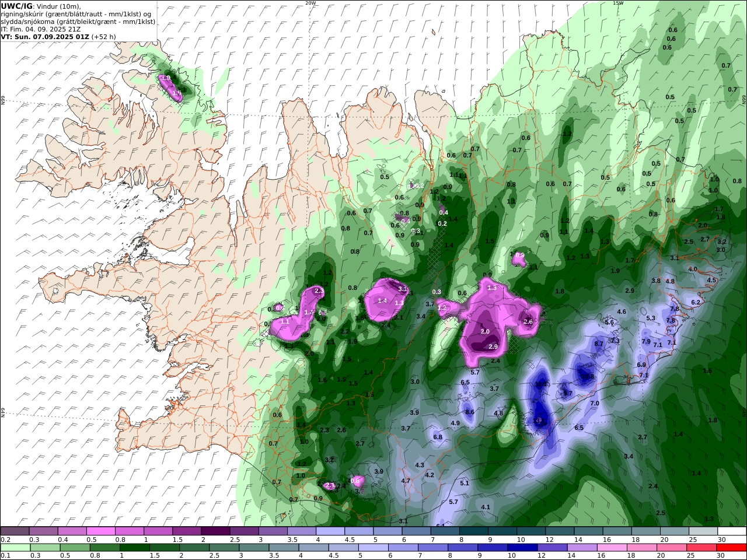Select the dark navy blue rain legend swatch
Image resolution: width=747 pixels, height=560 pixels.
tap(523, 547)
